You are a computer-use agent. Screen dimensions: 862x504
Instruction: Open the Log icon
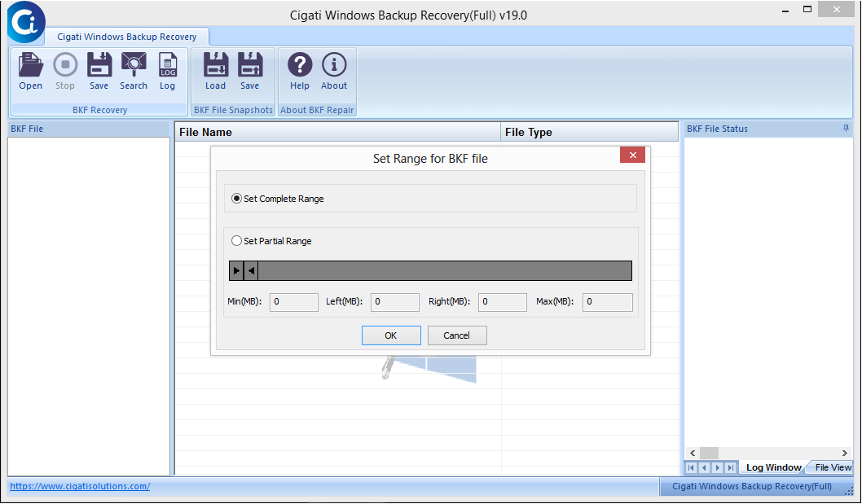tap(168, 72)
